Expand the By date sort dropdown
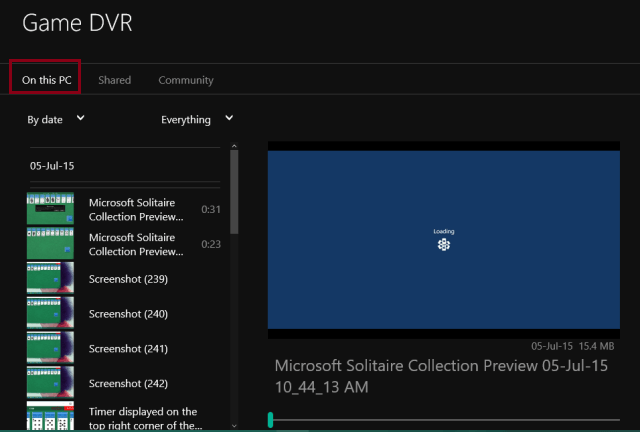Image resolution: width=640 pixels, height=432 pixels. click(56, 119)
